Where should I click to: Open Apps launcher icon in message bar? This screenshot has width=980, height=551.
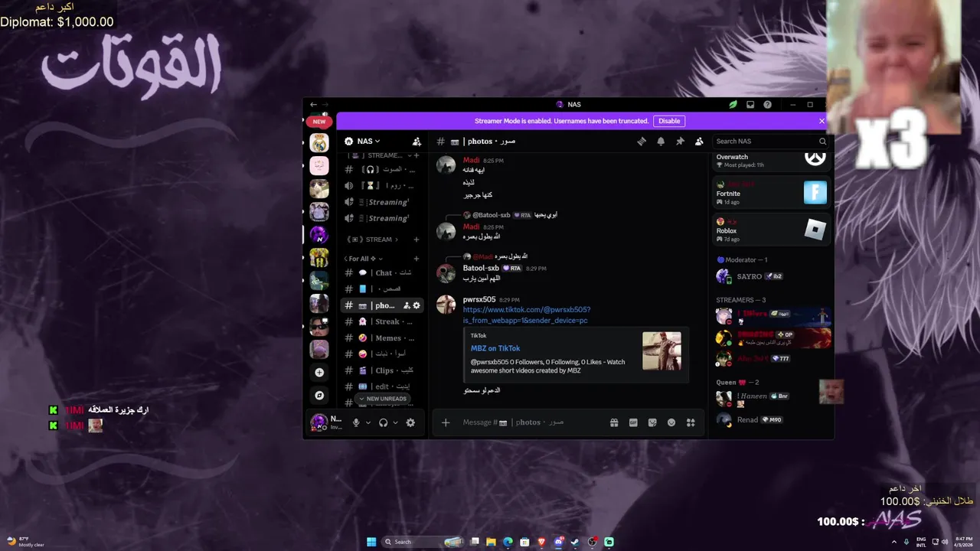691,422
